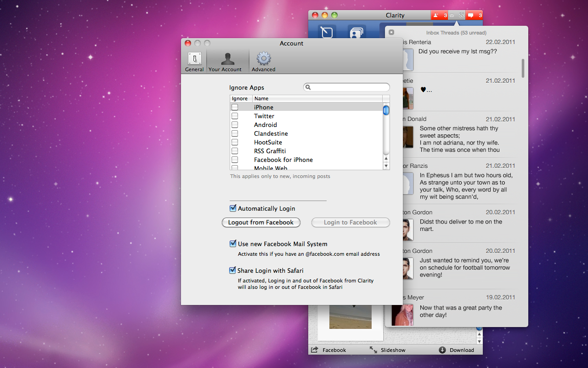Click the apps list scroll down arrow
Screen dimensions: 588x368
[386, 166]
